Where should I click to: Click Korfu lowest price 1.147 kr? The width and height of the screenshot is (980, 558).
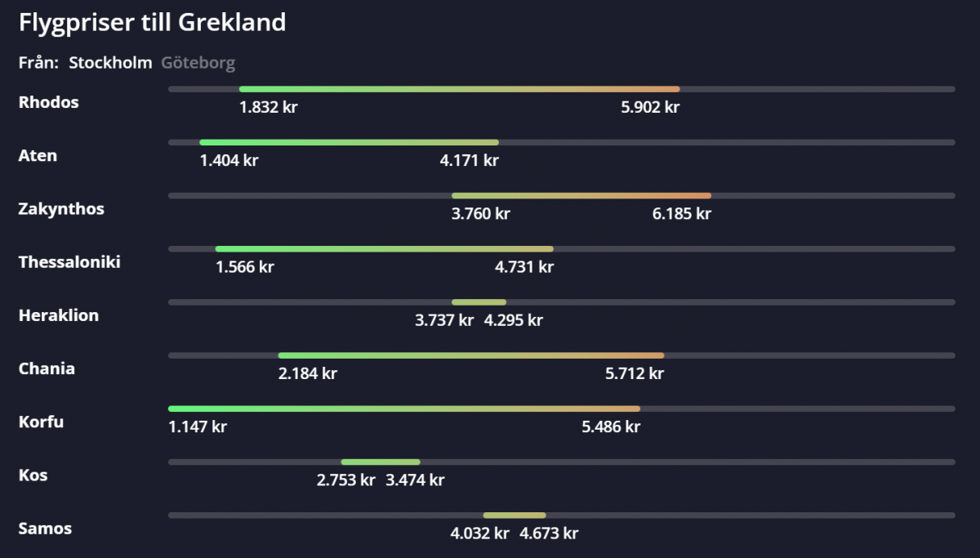(x=198, y=427)
